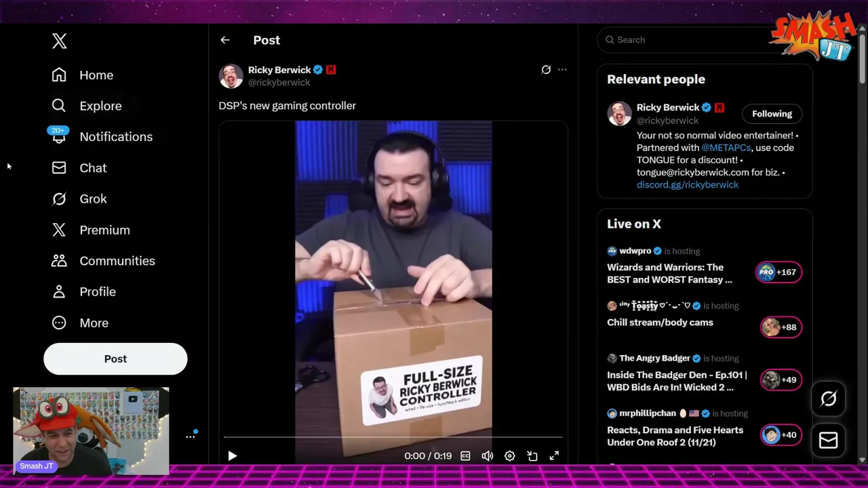Click the Profile person icon
Screen dimensions: 868x488
click(x=59, y=292)
